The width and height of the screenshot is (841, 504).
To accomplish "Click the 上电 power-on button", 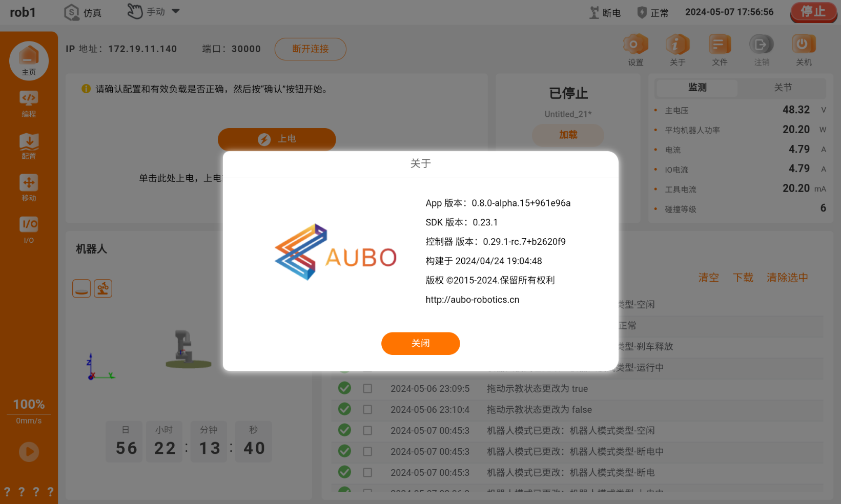I will (x=277, y=139).
